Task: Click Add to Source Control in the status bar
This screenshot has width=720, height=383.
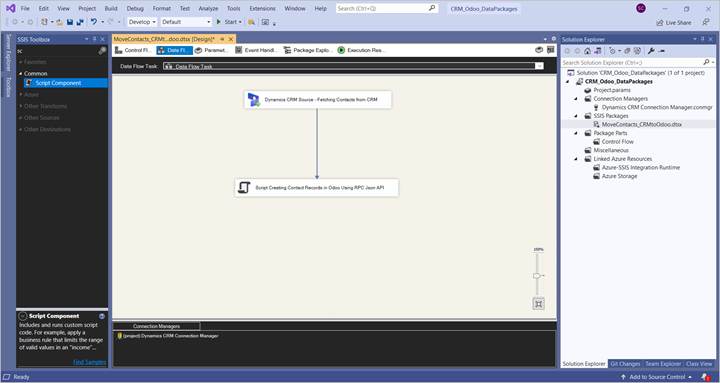Action: [x=657, y=377]
